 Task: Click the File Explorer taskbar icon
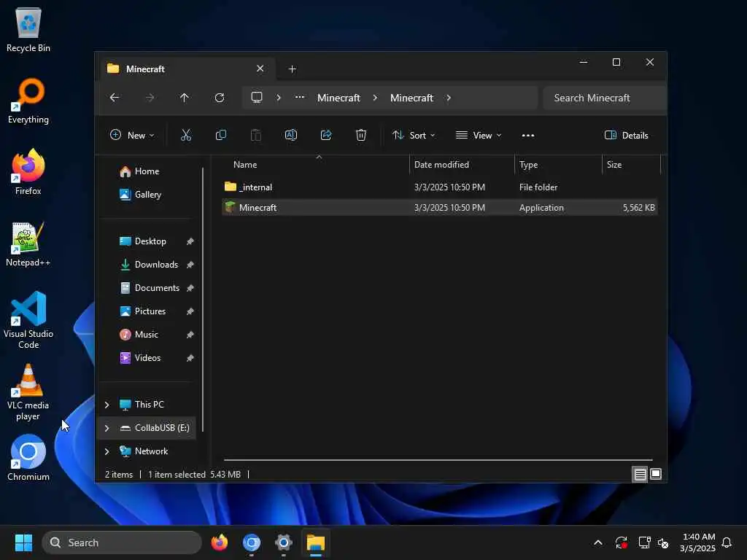(315, 542)
